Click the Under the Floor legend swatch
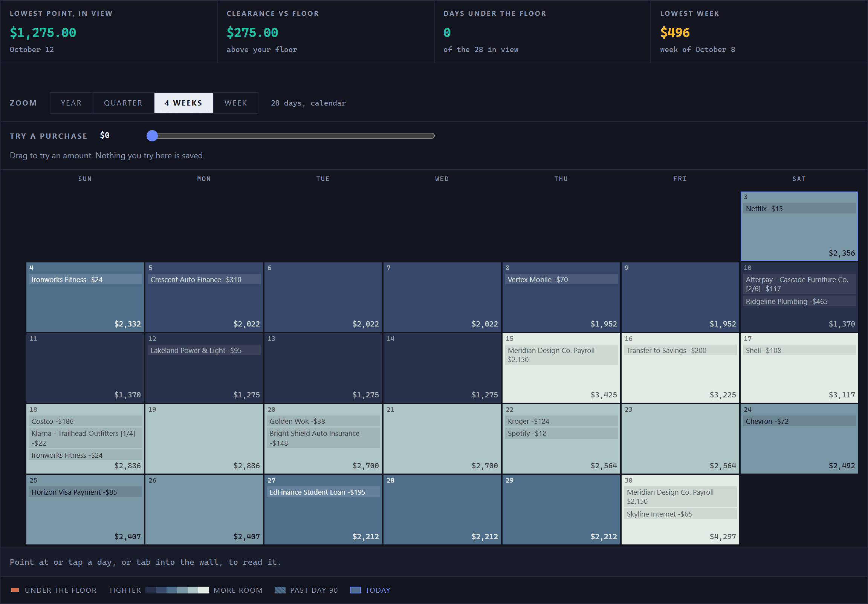The width and height of the screenshot is (868, 604). [15, 590]
